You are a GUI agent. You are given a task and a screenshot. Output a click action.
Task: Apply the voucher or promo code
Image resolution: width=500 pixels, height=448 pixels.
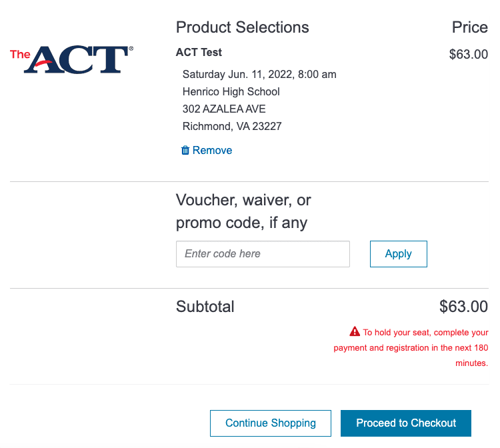(x=398, y=254)
